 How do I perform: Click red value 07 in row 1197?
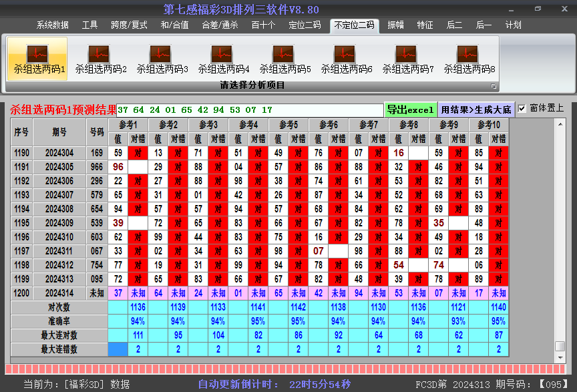(319, 251)
